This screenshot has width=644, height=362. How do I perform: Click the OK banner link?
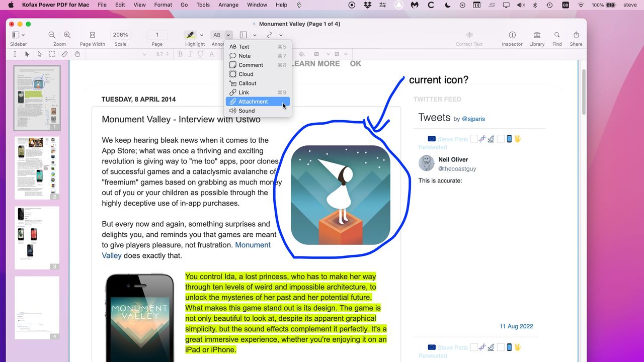click(x=356, y=64)
